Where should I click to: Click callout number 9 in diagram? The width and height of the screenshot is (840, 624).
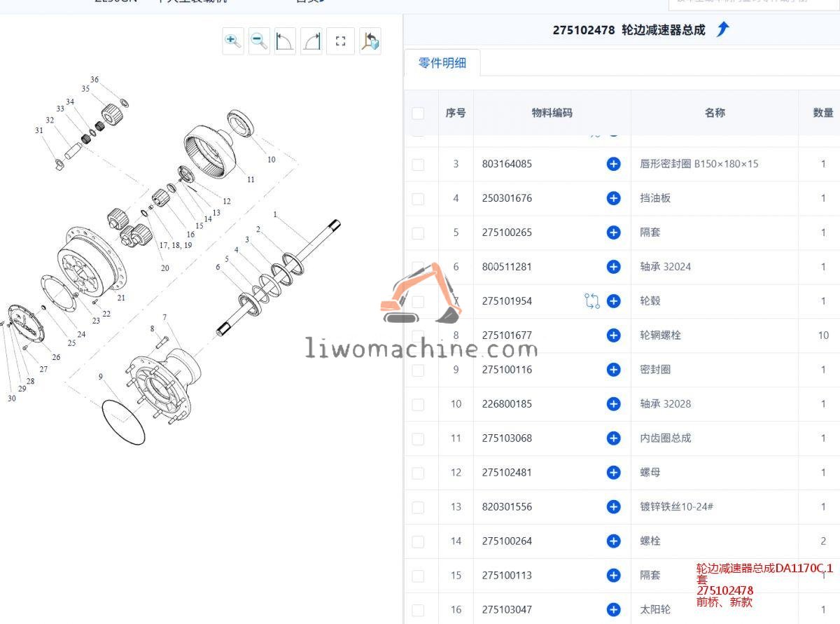tap(101, 377)
